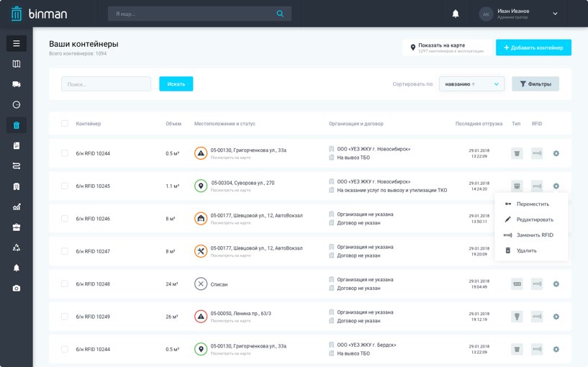
Task: Open gear settings for container RFID 10248
Action: (556, 284)
